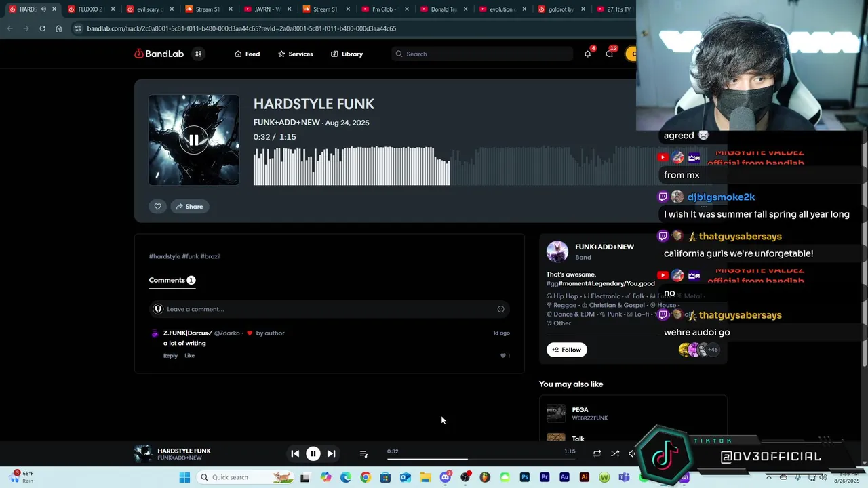Like the 'a lot of writing' comment

pyautogui.click(x=189, y=356)
